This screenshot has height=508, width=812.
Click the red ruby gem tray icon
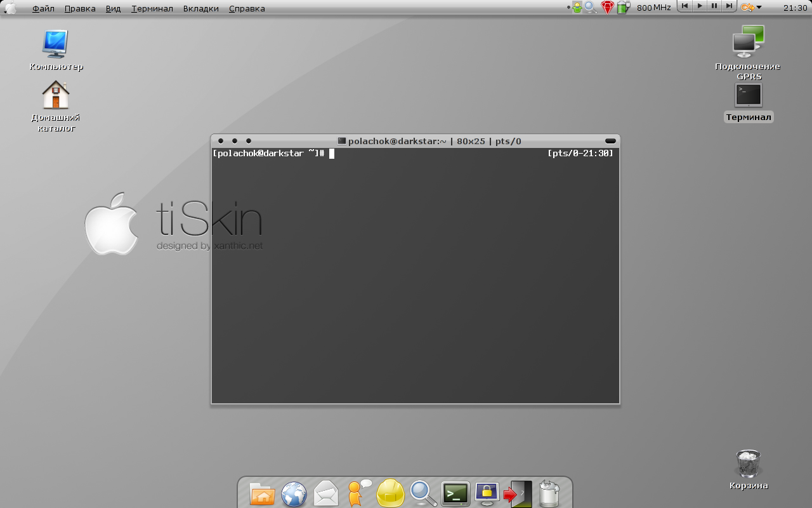coord(608,8)
